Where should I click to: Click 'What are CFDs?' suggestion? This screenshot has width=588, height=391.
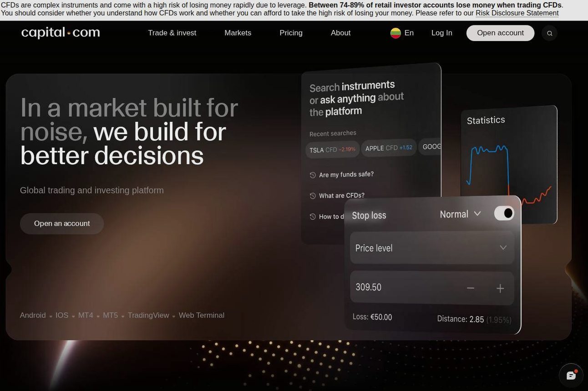click(342, 195)
